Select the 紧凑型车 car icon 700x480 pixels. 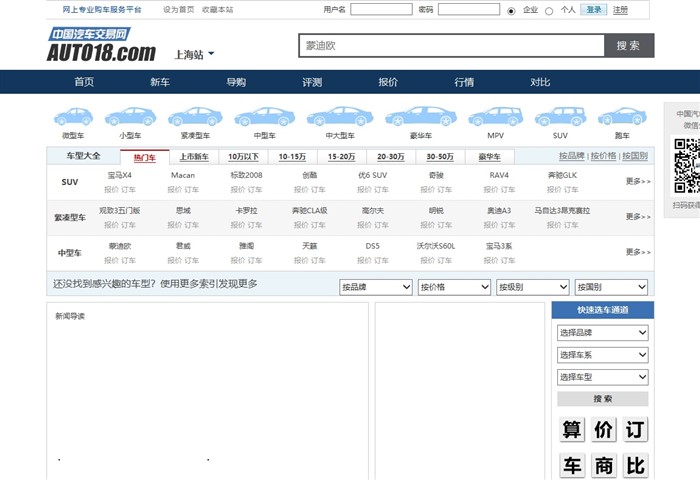pyautogui.click(x=195, y=117)
